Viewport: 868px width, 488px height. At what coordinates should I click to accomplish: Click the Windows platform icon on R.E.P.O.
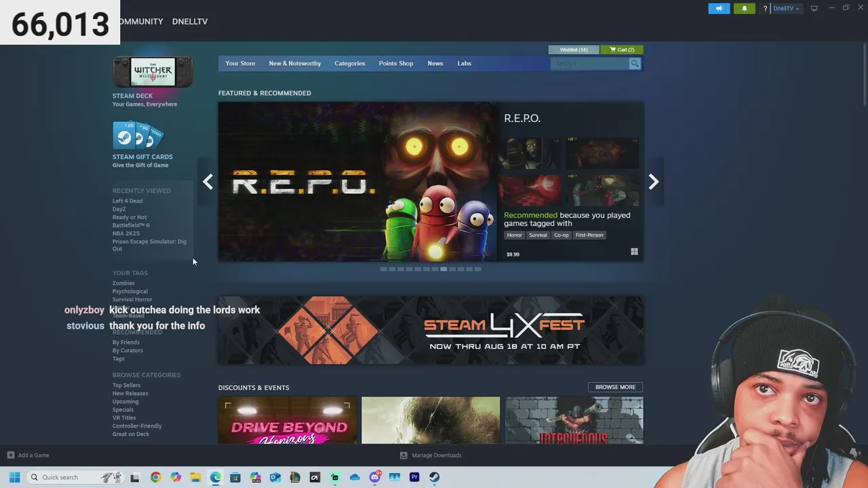634,251
